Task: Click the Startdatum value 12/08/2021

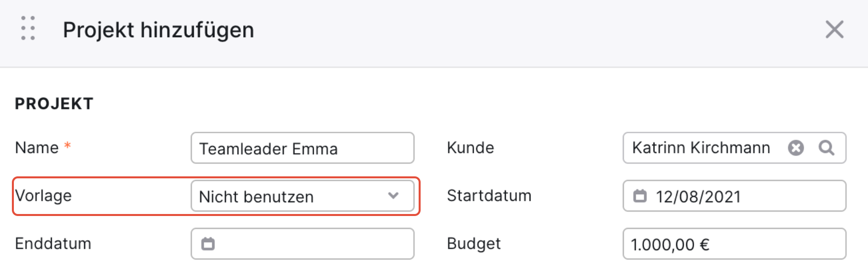Action: pyautogui.click(x=698, y=197)
